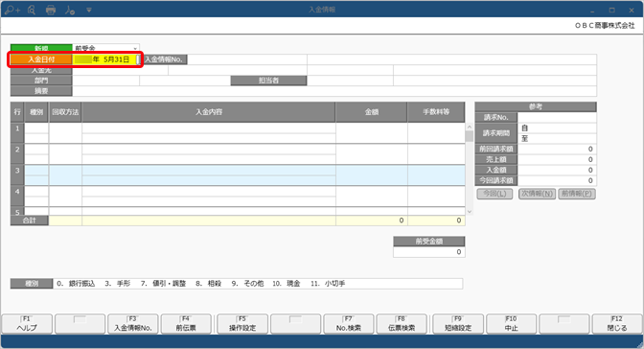
Task: Click the F3 入金情報No. function button
Action: point(132,324)
